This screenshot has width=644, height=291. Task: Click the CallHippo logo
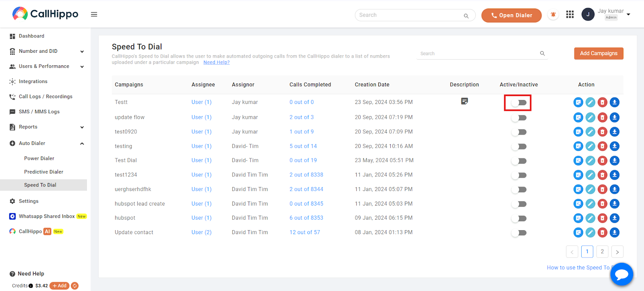point(45,14)
